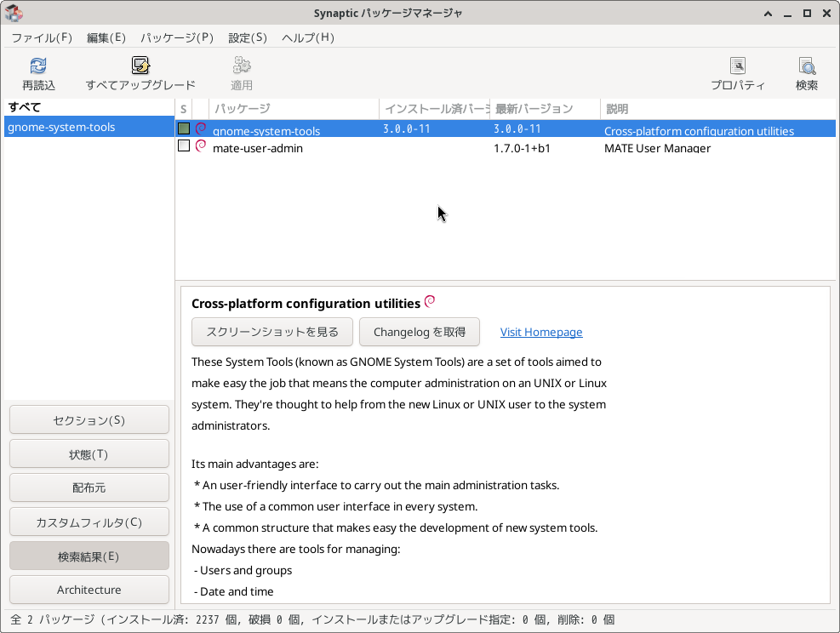Switch to the カスタムフィルタ(C) view
This screenshot has width=840, height=633.
point(89,522)
